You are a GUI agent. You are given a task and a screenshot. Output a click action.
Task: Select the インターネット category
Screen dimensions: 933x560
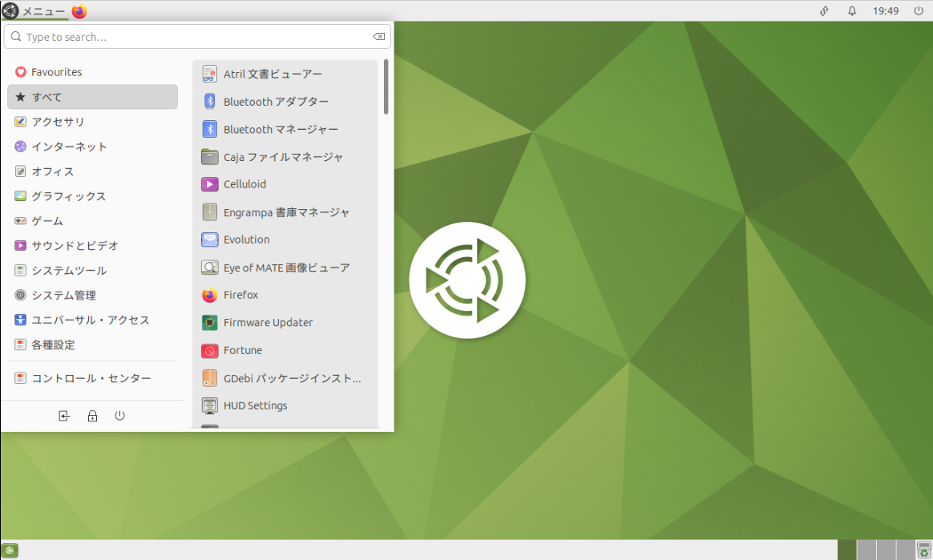69,147
